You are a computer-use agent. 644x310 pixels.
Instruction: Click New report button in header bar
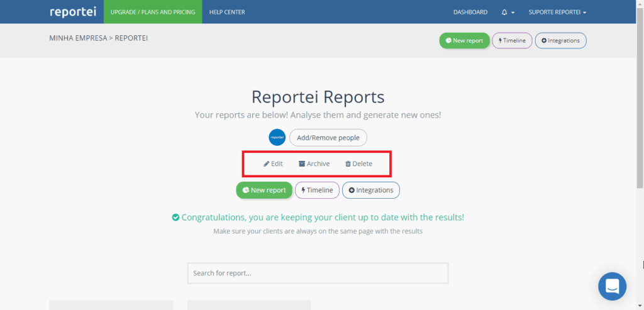point(465,41)
